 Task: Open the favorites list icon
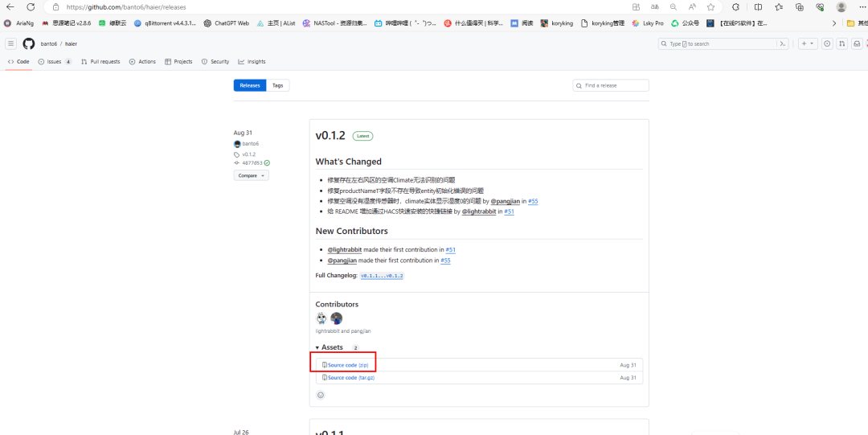click(779, 7)
